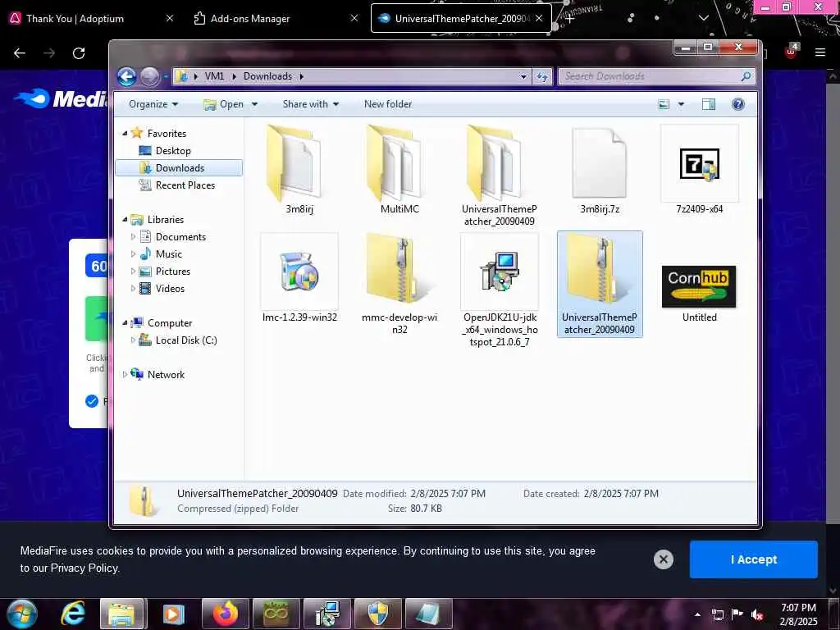Viewport: 840px width, 630px height.
Task: Open the extracted UniversalThemePatcher_20090409 folder
Action: pos(500,176)
